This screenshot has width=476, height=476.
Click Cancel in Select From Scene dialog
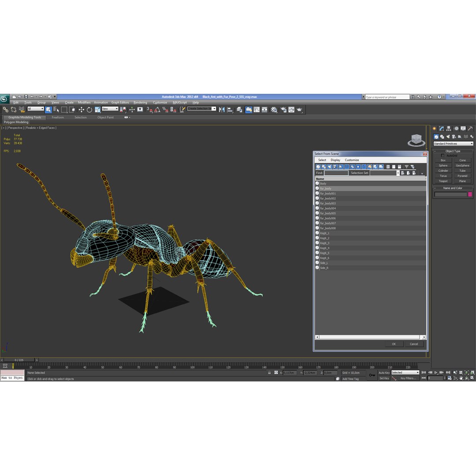414,344
